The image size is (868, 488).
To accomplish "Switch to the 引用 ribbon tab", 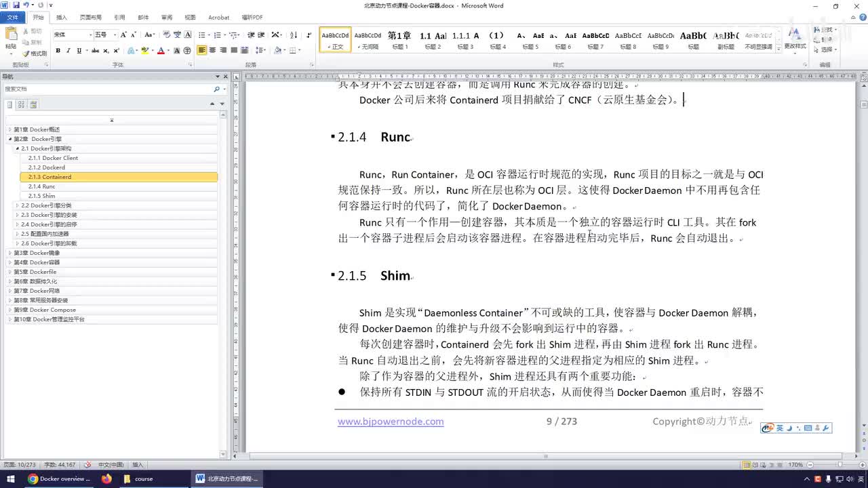I will 119,18.
